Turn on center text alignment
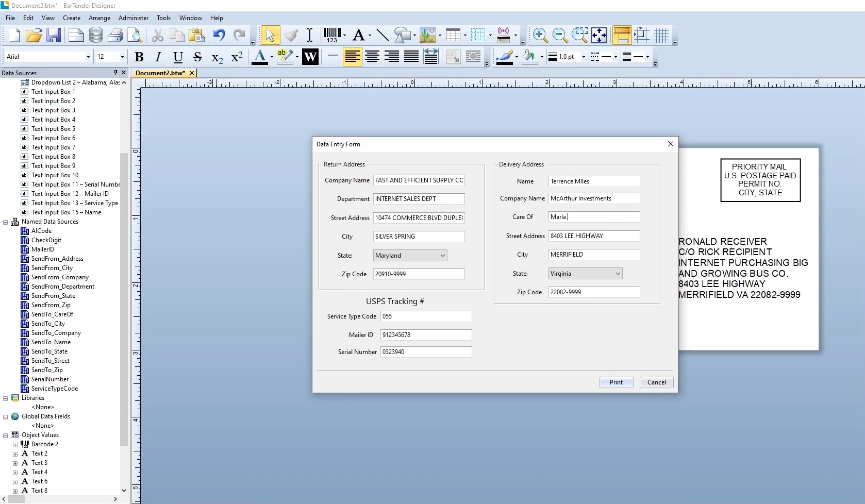This screenshot has width=865, height=504. 372,57
